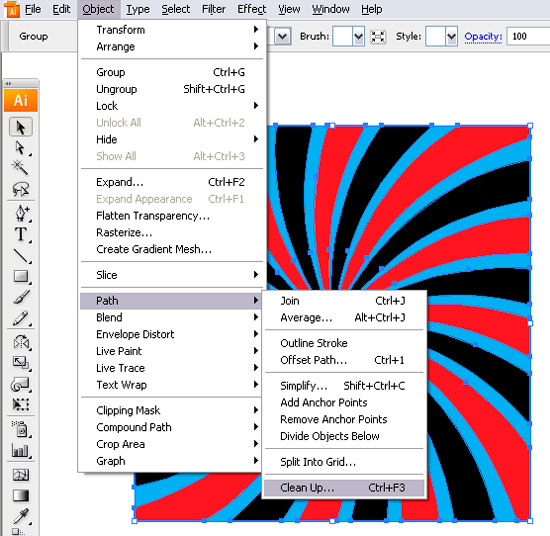Choose Split Into Grid
This screenshot has height=536, width=550.
344,462
